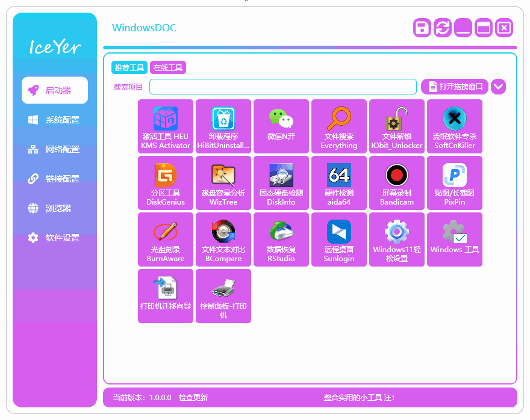Click the save disk icon in the title bar

pyautogui.click(x=422, y=28)
